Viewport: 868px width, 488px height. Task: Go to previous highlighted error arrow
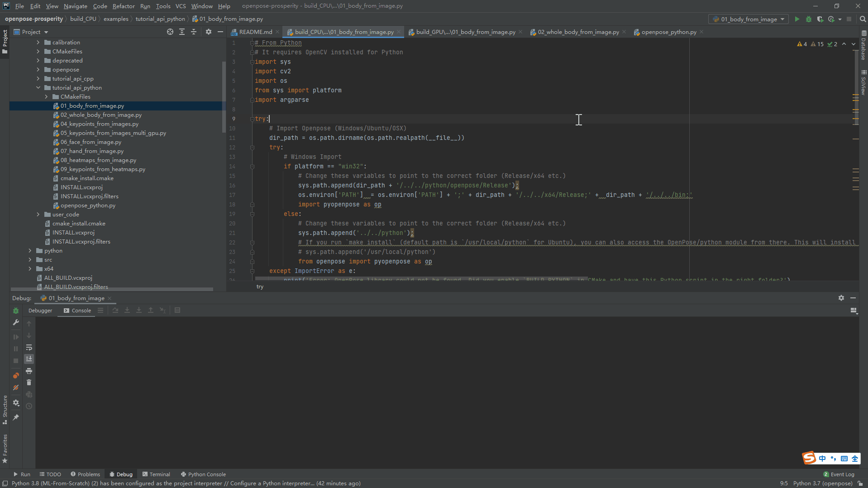click(x=844, y=44)
